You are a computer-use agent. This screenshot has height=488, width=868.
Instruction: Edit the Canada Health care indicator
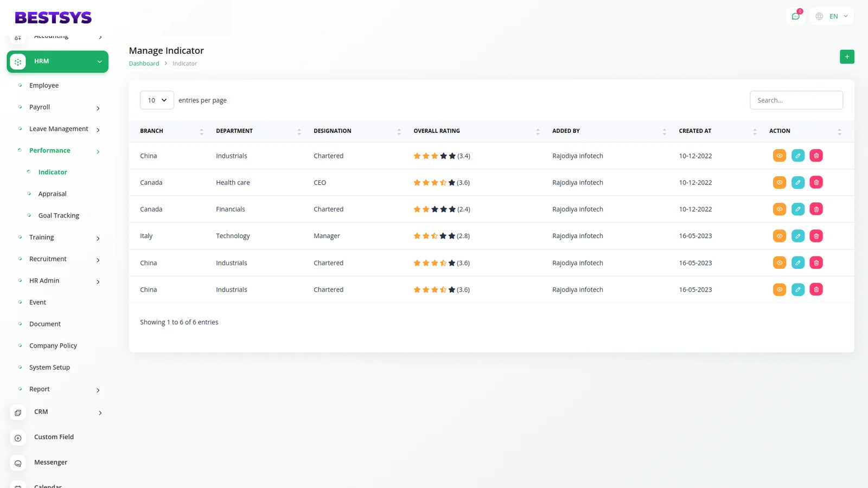(797, 183)
